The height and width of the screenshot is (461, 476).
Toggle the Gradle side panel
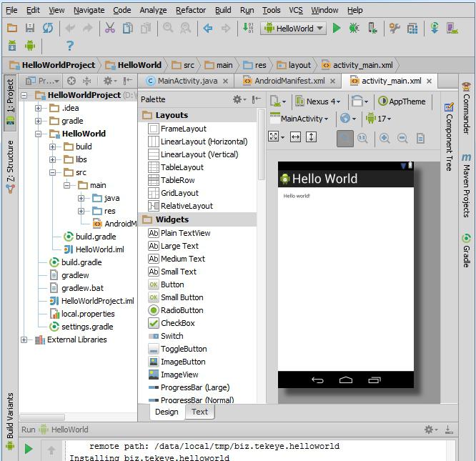(x=466, y=251)
